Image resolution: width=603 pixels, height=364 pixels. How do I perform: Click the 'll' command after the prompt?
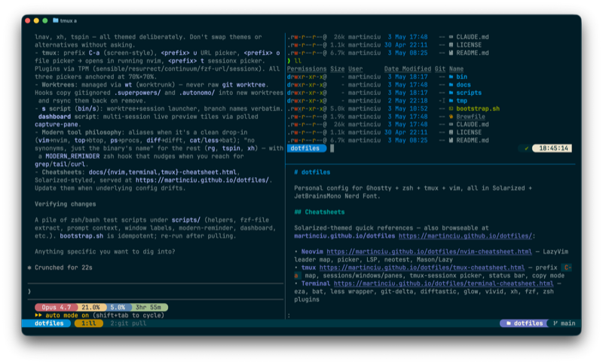(298, 61)
